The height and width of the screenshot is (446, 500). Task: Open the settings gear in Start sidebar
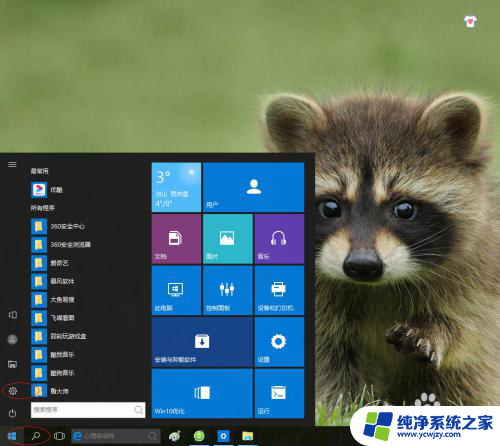[x=13, y=391]
